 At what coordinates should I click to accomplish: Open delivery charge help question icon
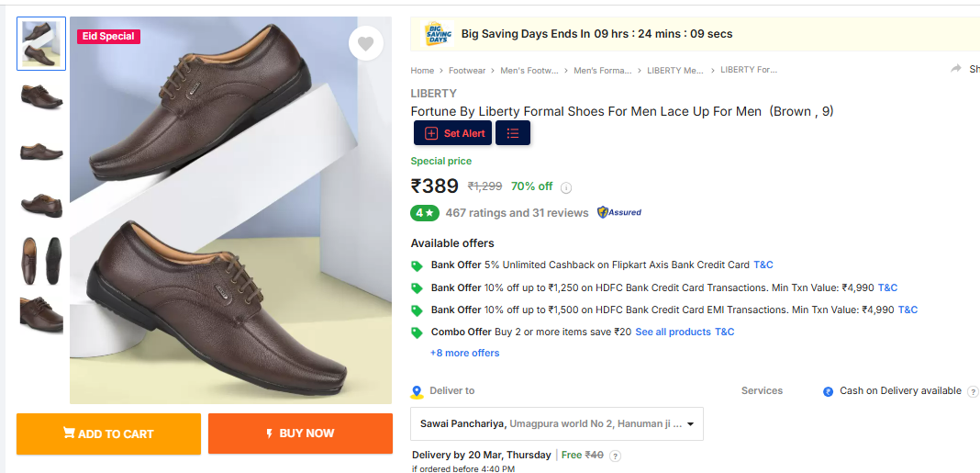pyautogui.click(x=615, y=456)
